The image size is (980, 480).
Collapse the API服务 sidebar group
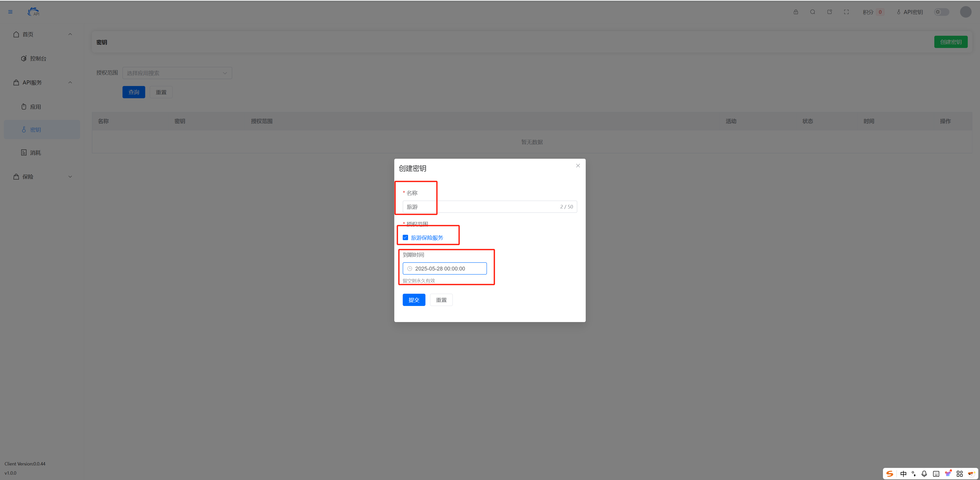[x=42, y=82]
